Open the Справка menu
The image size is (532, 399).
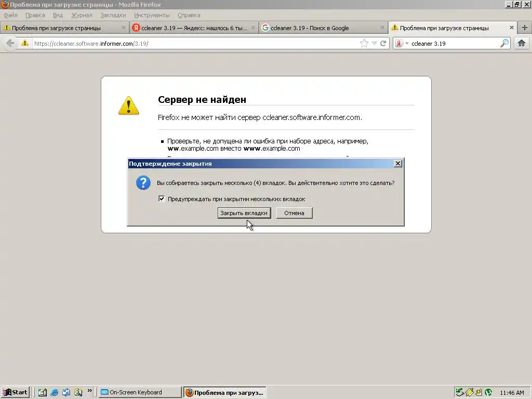tap(189, 15)
